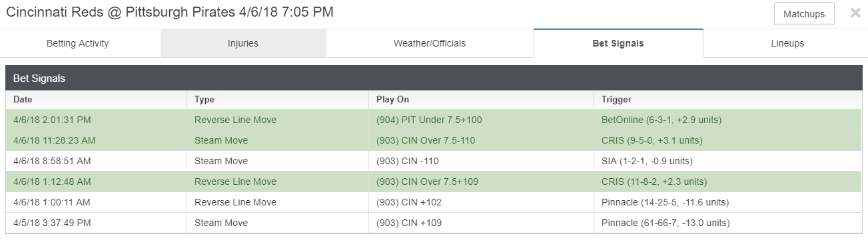Open the Matchups button
Viewport: 868px width, 240px height.
pos(804,14)
